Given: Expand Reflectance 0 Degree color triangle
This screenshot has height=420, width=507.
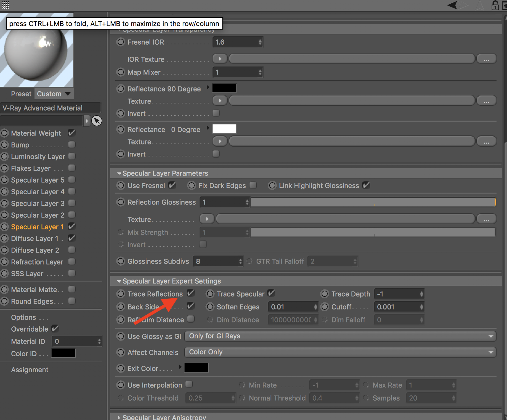Looking at the screenshot, I should coord(208,128).
